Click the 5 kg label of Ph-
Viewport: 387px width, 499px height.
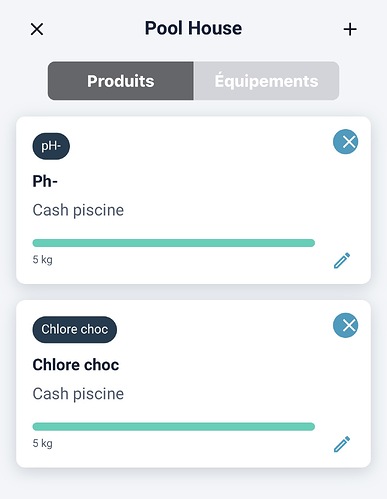coord(42,259)
